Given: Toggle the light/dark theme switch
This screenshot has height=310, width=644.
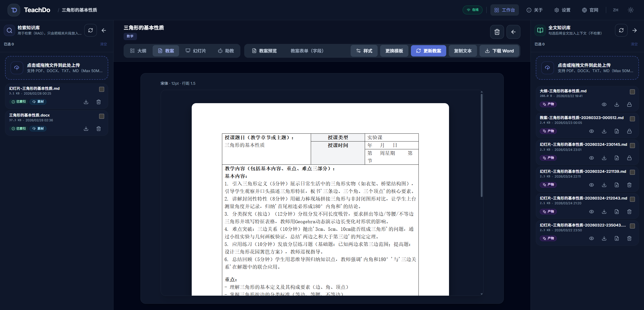Looking at the screenshot, I should pos(630,10).
